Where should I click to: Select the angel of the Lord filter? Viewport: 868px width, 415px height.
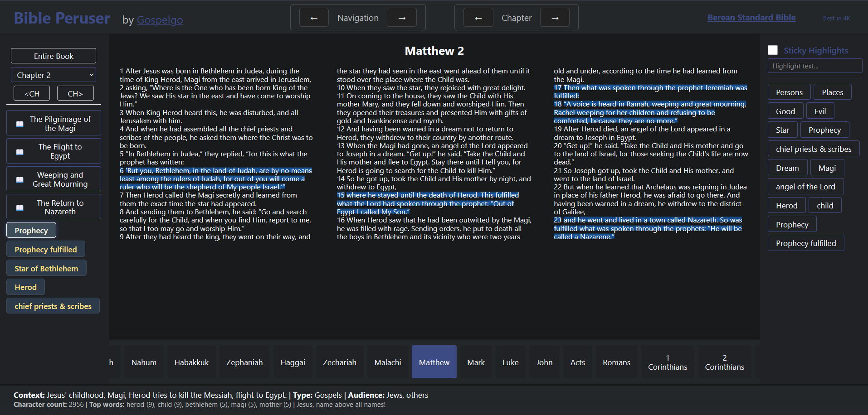point(805,186)
